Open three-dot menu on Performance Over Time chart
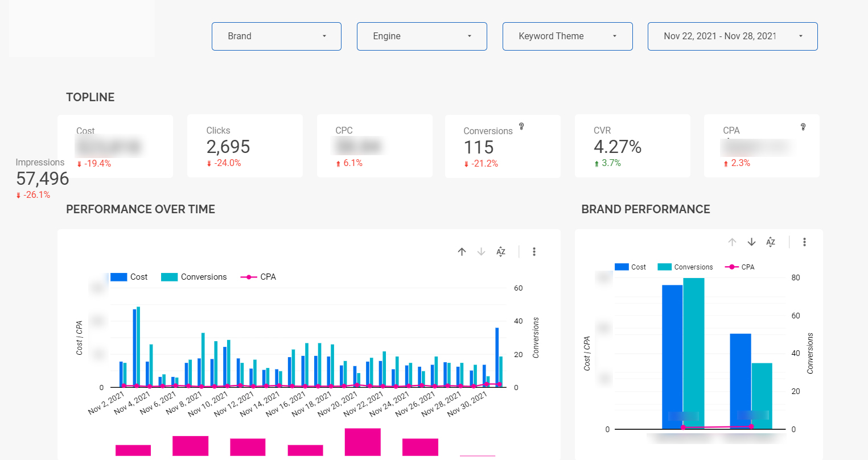 pyautogui.click(x=534, y=251)
